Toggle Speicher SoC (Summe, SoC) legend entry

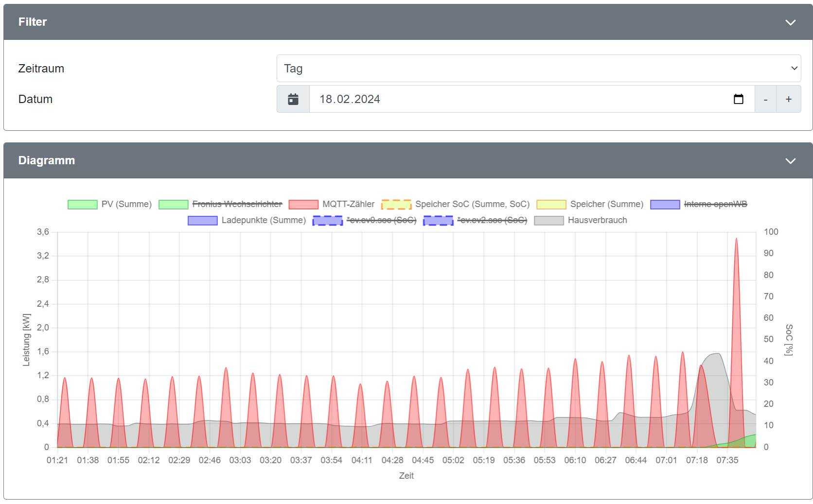click(456, 204)
